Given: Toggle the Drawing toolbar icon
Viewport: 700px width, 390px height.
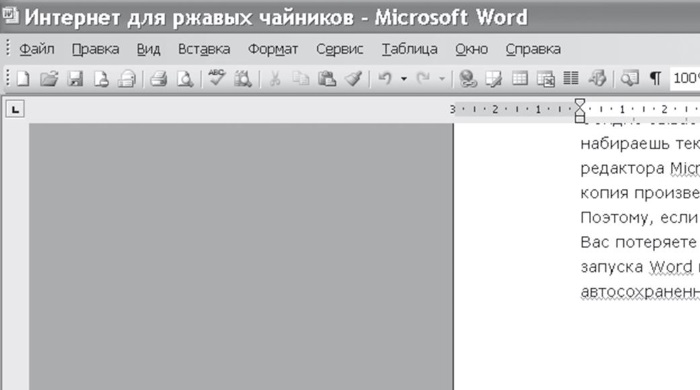Looking at the screenshot, I should pos(597,79).
